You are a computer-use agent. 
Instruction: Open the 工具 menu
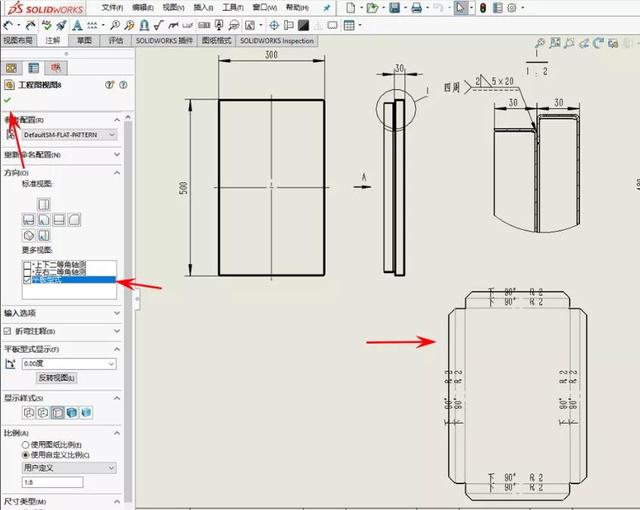pos(233,7)
